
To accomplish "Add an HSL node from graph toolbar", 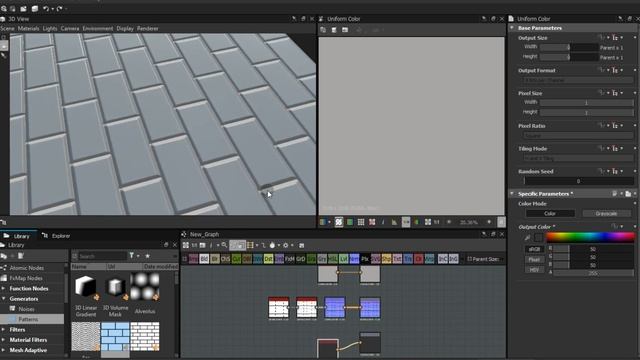I will tap(333, 259).
